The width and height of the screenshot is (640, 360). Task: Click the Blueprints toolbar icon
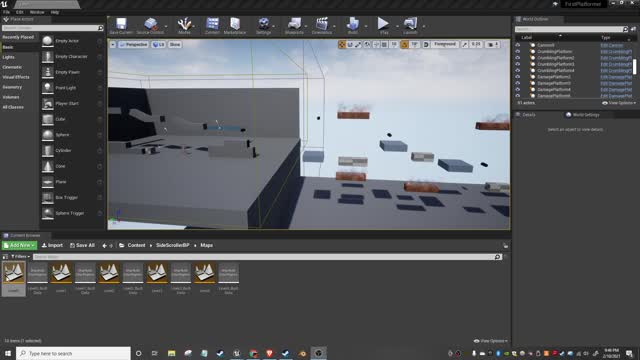(294, 24)
